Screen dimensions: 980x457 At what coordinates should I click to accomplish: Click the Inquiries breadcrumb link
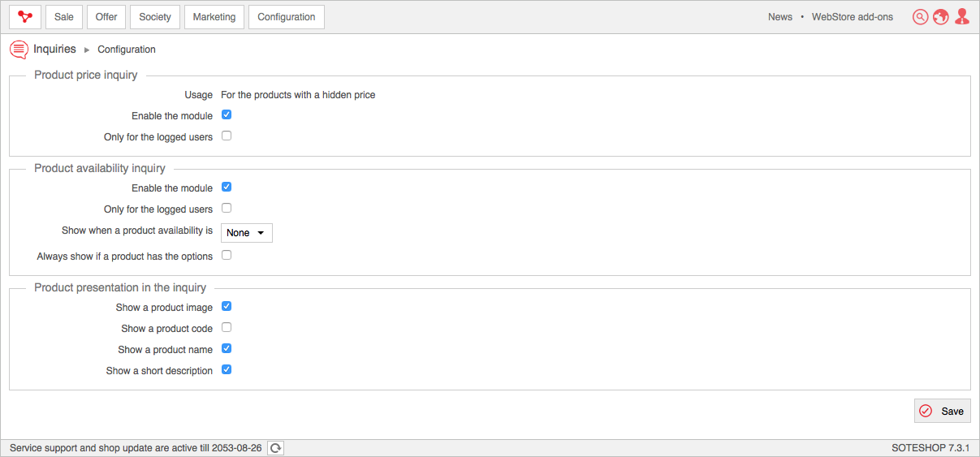tap(54, 50)
